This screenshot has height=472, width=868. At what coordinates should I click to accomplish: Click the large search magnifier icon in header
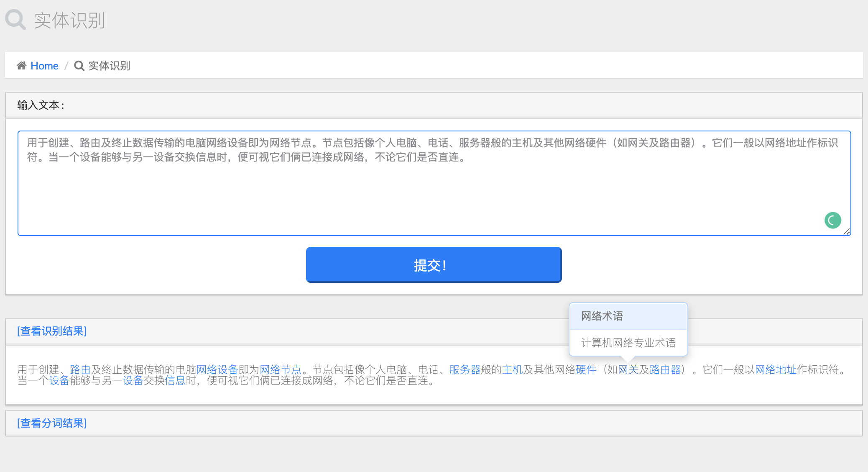click(x=15, y=19)
